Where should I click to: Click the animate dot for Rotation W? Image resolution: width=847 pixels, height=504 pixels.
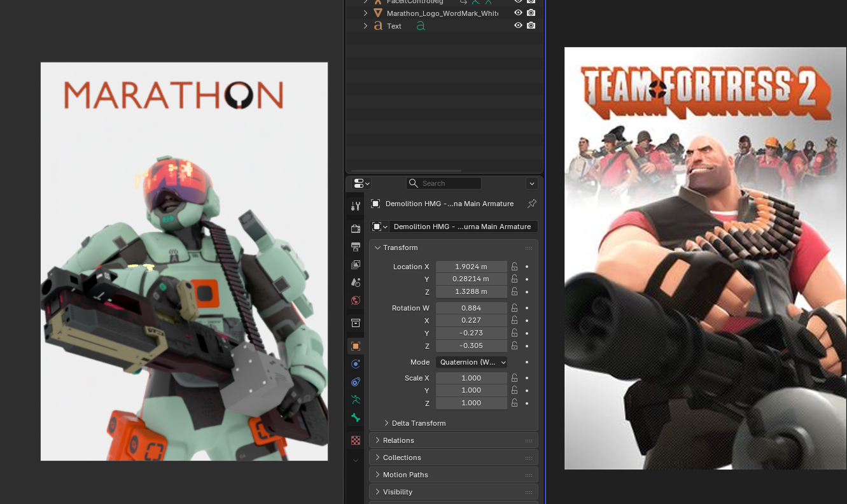pyautogui.click(x=527, y=308)
